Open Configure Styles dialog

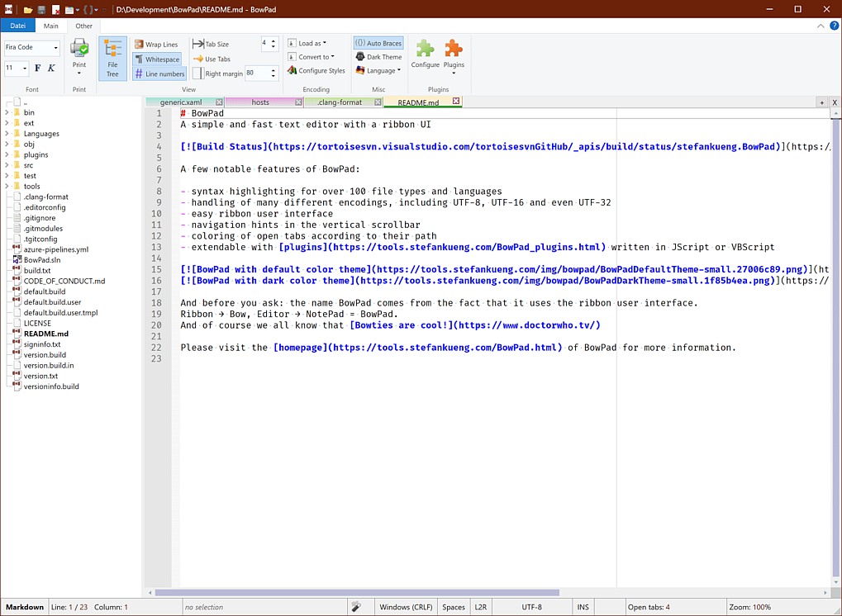coord(316,70)
